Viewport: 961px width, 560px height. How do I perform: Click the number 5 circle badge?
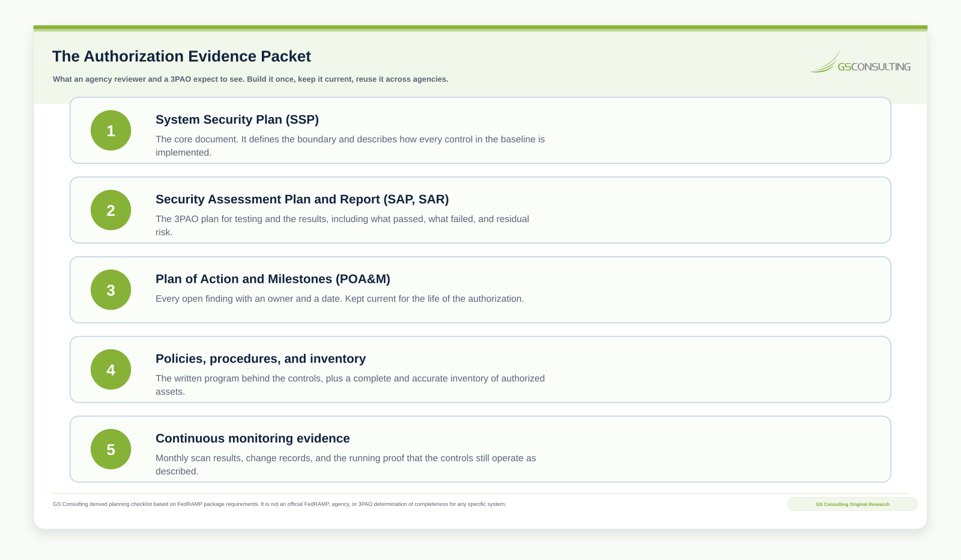click(x=111, y=449)
